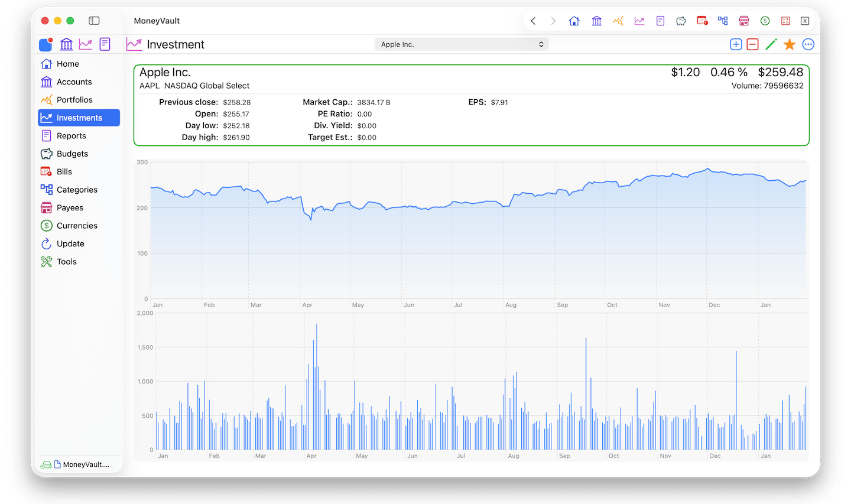This screenshot has width=851, height=504.
Task: Click the red minus remove investment icon
Action: point(752,44)
